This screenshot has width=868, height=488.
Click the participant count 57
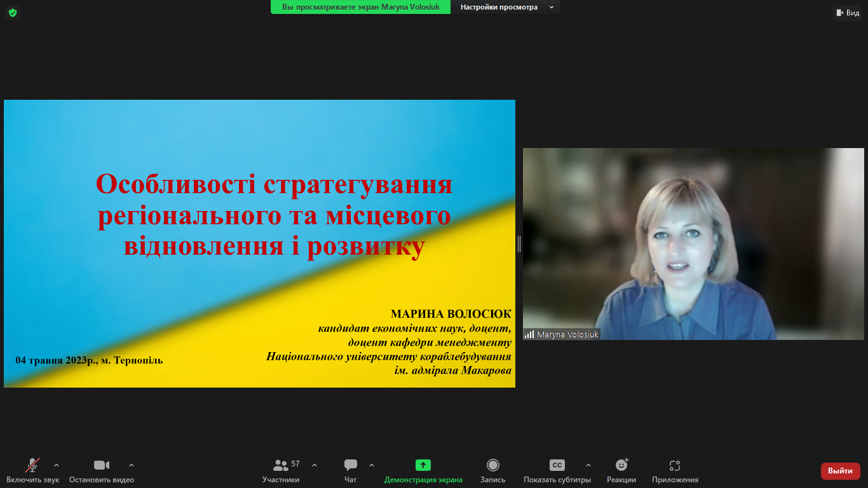pos(295,464)
